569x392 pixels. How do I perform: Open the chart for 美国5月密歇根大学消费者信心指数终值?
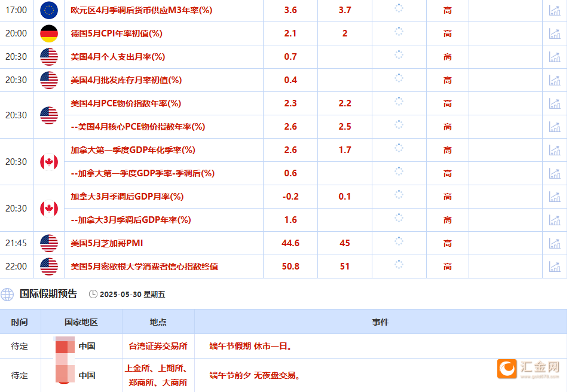click(555, 267)
